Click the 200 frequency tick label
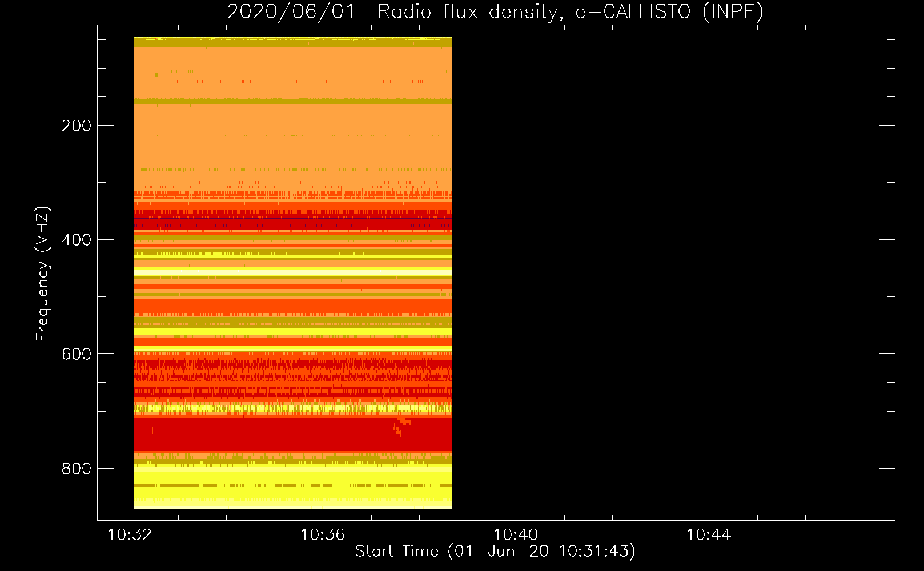This screenshot has height=571, width=924. (x=77, y=126)
